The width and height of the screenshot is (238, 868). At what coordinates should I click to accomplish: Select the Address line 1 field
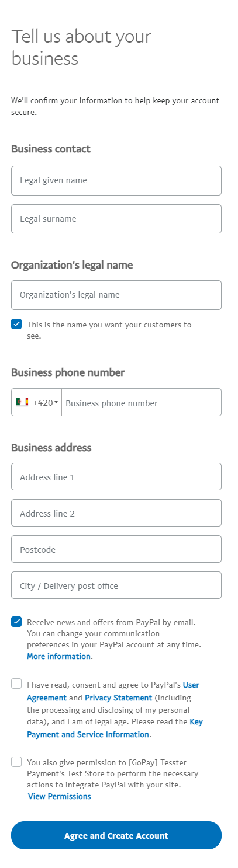pyautogui.click(x=116, y=477)
